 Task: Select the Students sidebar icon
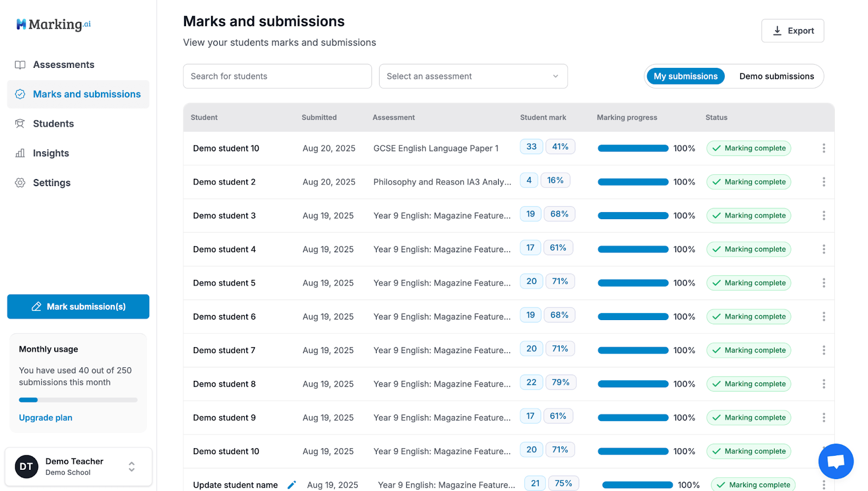point(20,124)
